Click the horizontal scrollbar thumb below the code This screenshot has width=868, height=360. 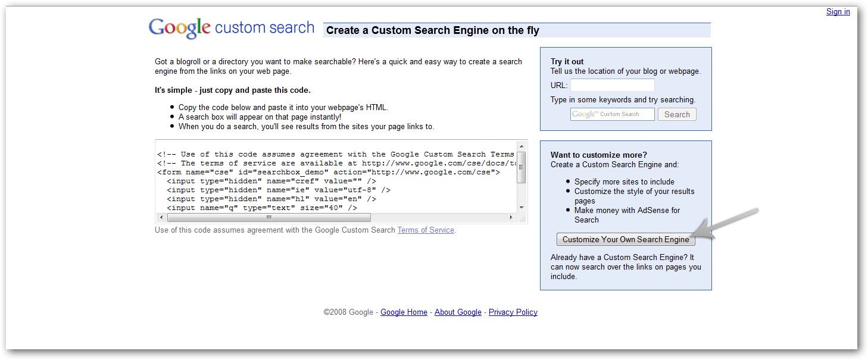click(268, 217)
